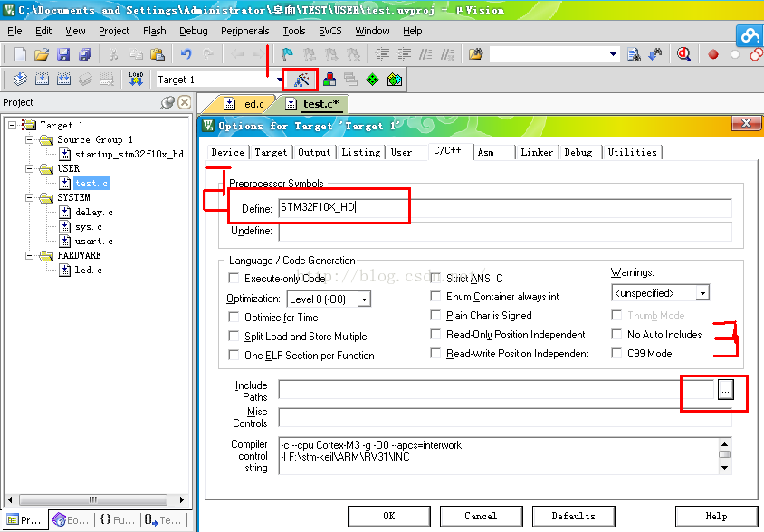Click the Defaults button

point(574,516)
